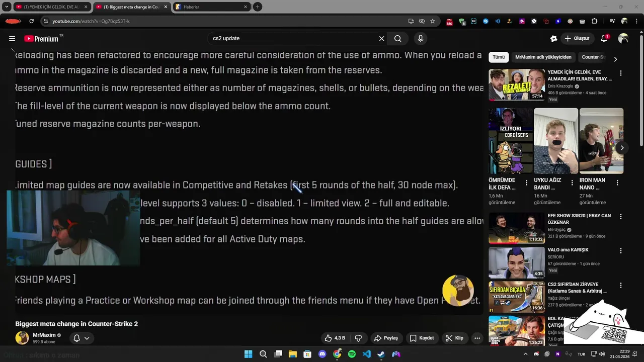
Task: Open notification bell dropdown next to channel
Action: coord(81,338)
